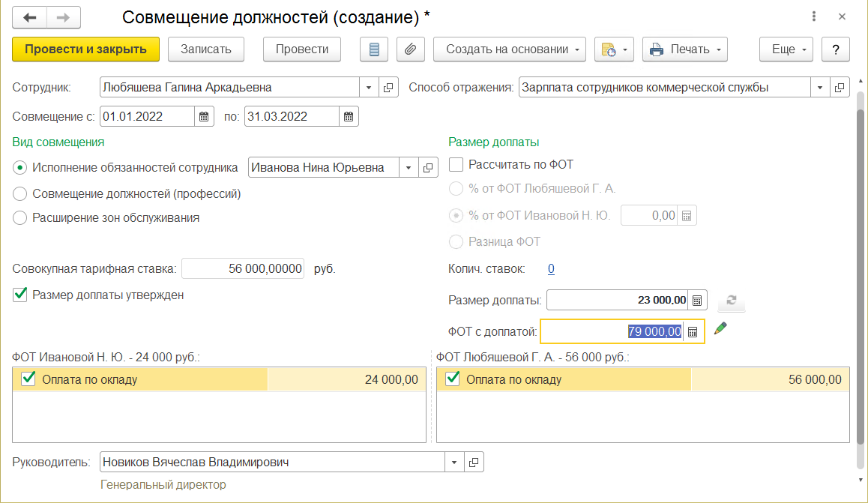Open calendar picker for end date

[x=349, y=116]
